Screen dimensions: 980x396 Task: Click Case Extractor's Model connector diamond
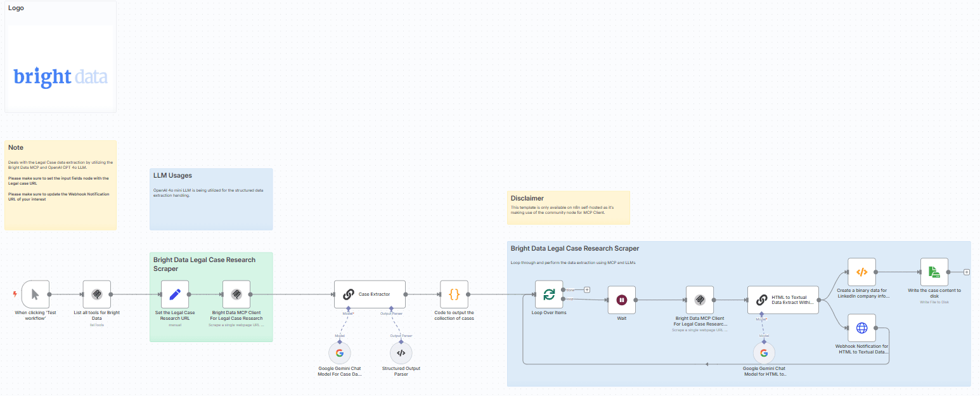[x=349, y=308]
